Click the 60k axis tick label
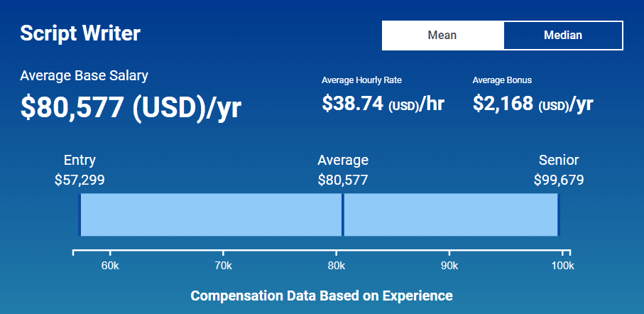644x314 pixels. (x=110, y=266)
